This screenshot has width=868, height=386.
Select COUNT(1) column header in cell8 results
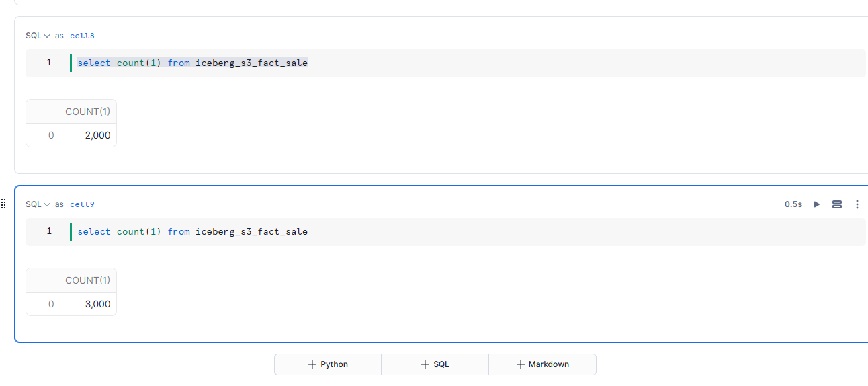(88, 112)
